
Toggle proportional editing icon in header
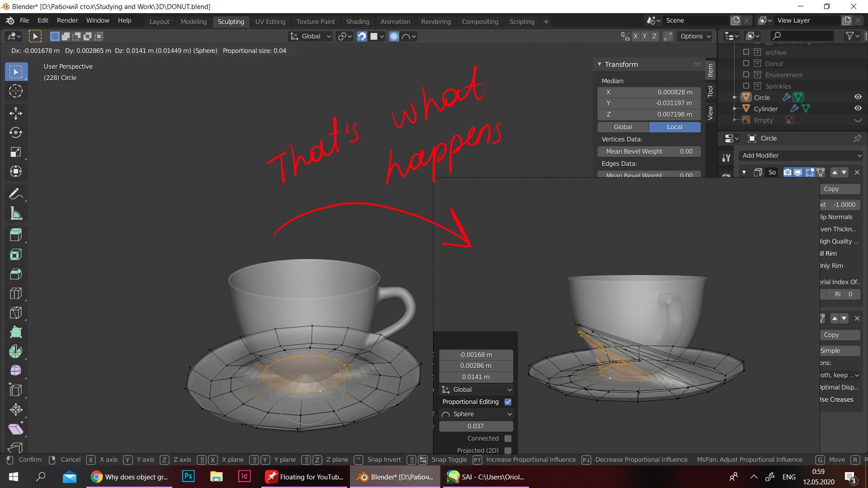click(394, 37)
